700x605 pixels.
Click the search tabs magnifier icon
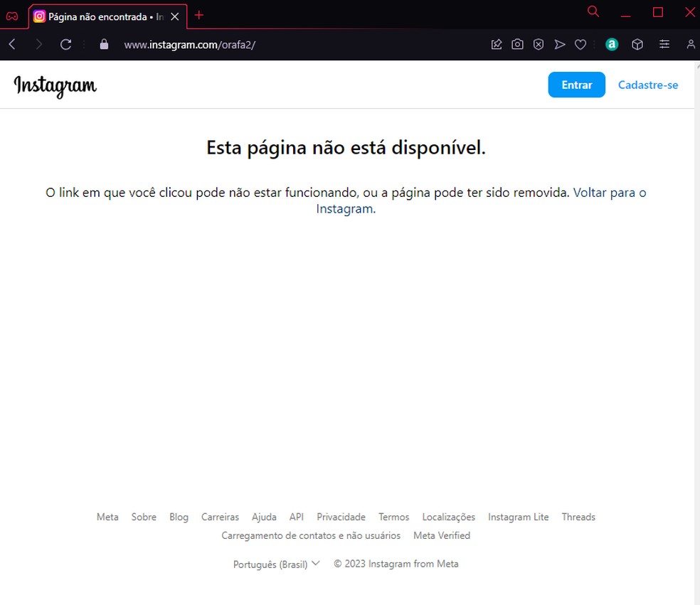coord(593,12)
